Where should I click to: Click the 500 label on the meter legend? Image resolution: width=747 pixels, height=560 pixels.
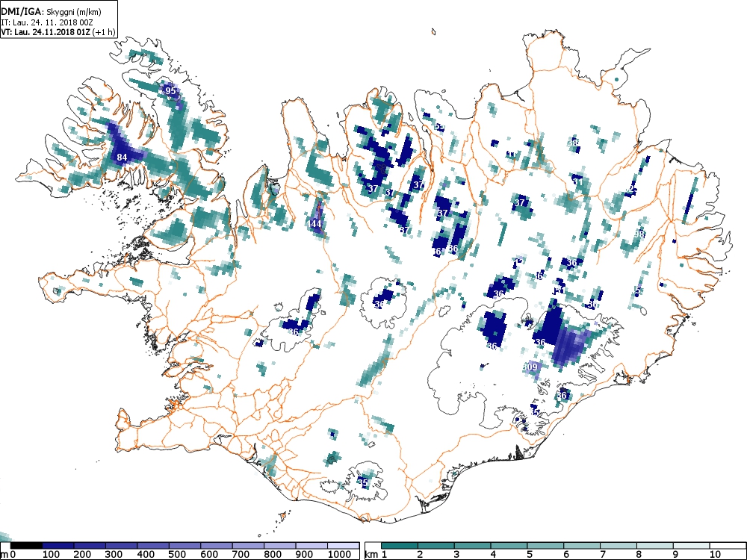pyautogui.click(x=177, y=554)
